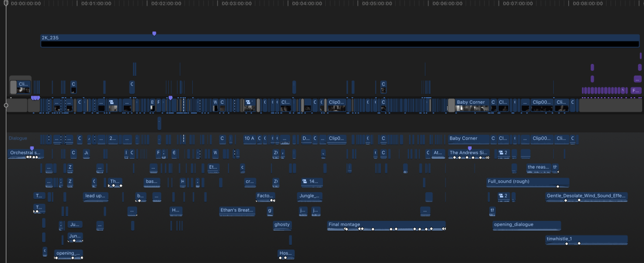Select the Ethan's Breat... audio clip
The width and height of the screenshot is (644, 263).
[x=237, y=210]
